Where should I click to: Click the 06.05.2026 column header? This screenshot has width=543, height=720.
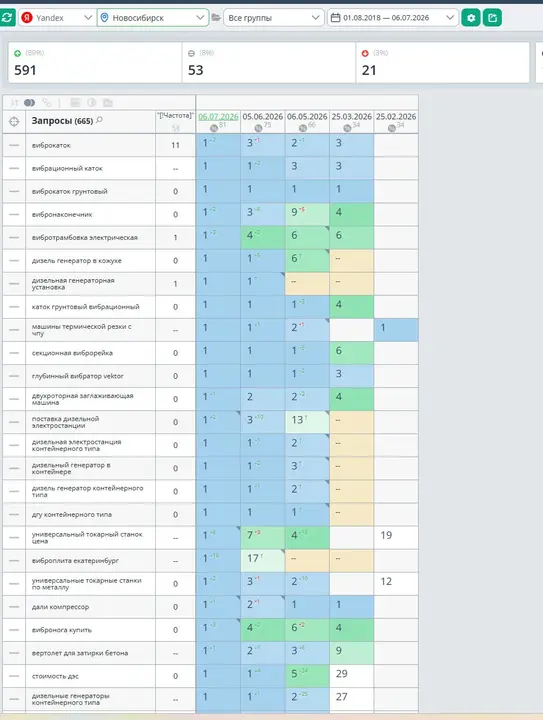point(307,117)
